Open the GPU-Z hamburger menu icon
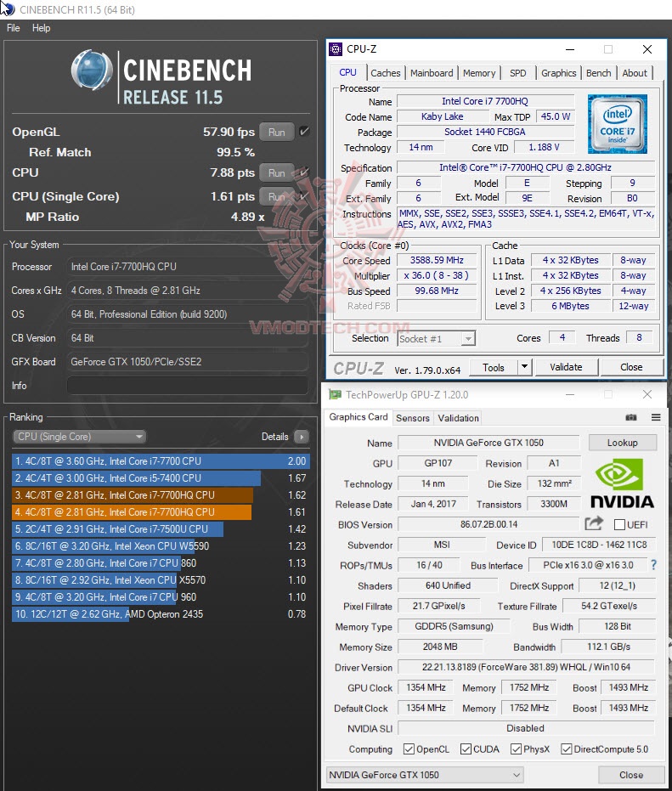The height and width of the screenshot is (791, 672). (x=656, y=417)
